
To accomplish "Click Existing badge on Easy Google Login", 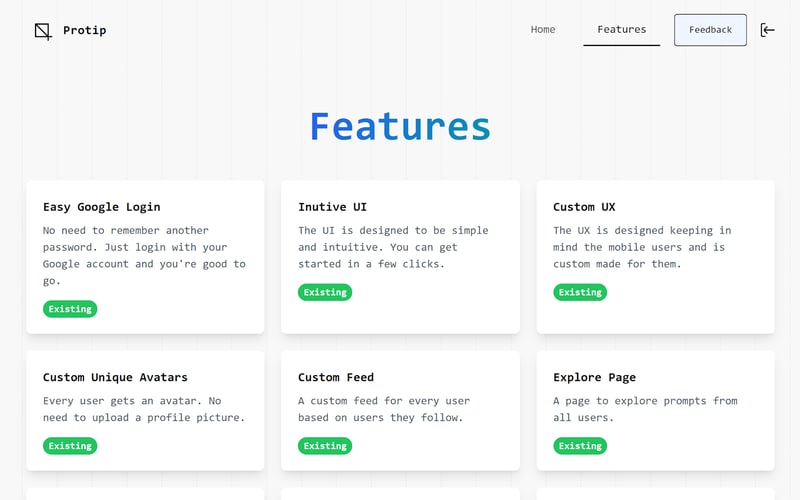I will click(70, 309).
